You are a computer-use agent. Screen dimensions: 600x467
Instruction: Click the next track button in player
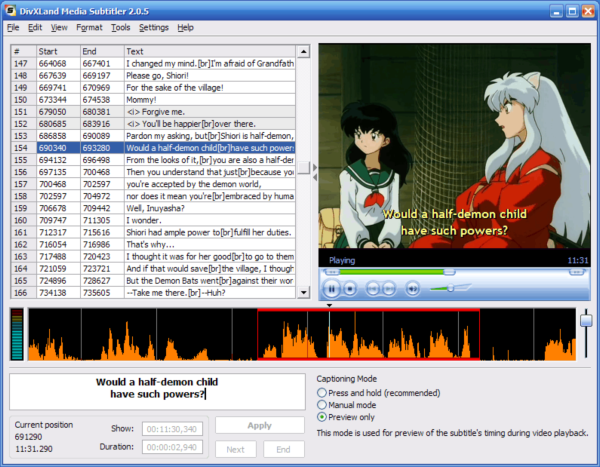point(389,288)
